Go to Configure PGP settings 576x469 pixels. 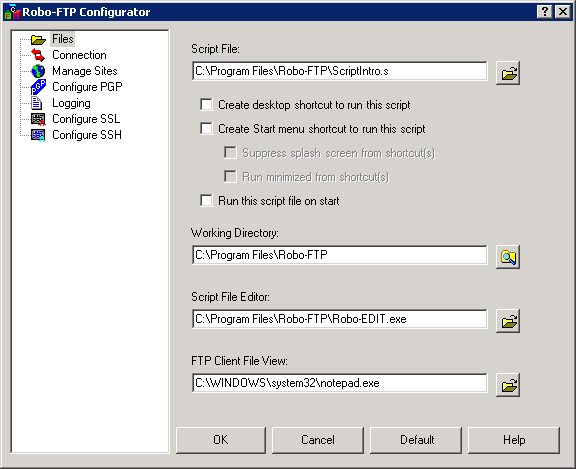point(87,87)
